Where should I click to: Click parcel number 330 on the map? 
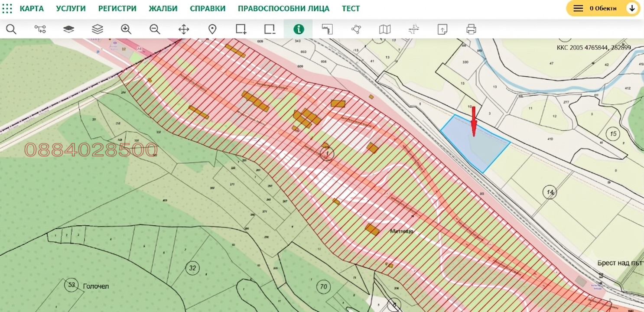pos(465,62)
